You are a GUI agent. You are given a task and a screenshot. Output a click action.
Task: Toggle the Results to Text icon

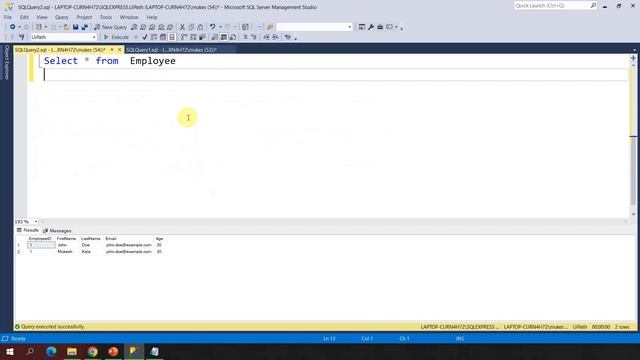(x=215, y=37)
